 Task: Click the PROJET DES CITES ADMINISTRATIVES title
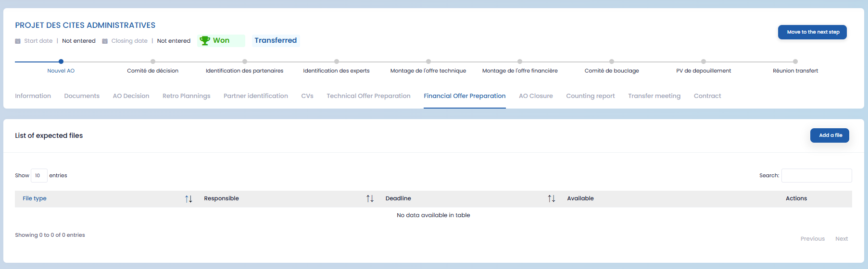tap(85, 25)
